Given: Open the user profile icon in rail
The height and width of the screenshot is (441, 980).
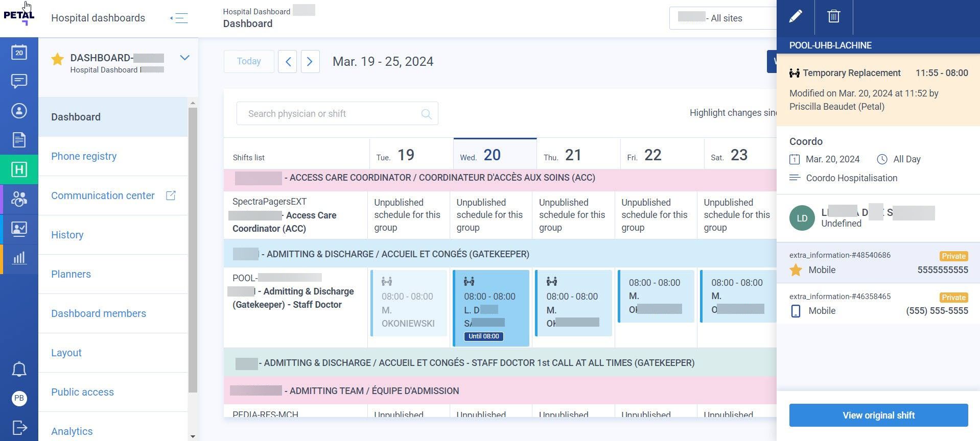Looking at the screenshot, I should [19, 111].
